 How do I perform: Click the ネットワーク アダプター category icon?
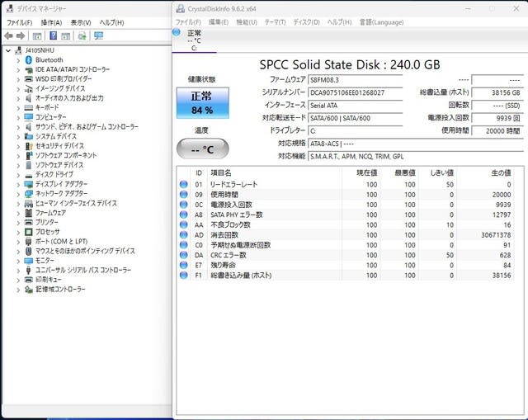coord(29,194)
